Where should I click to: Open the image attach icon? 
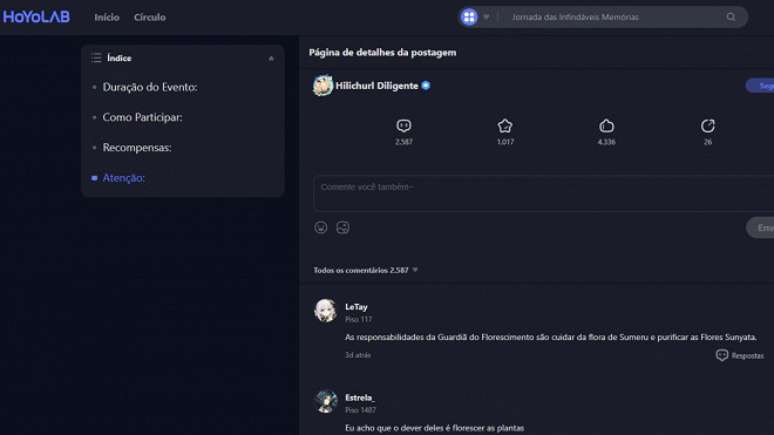tap(343, 227)
